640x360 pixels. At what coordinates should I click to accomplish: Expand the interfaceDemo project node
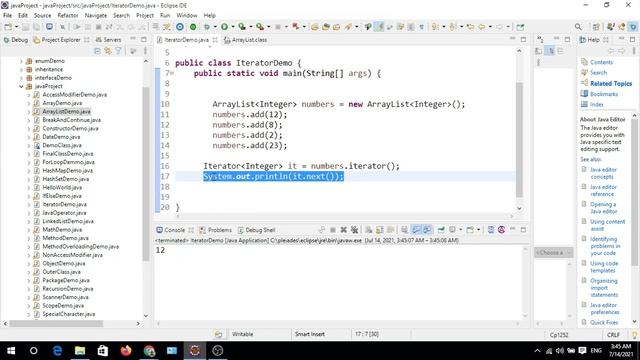coord(21,78)
